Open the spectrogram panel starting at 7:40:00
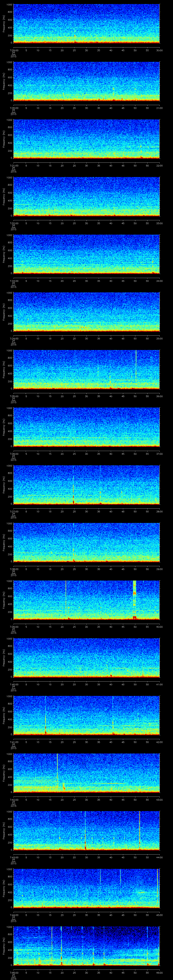The image size is (173, 980). [x=86, y=658]
